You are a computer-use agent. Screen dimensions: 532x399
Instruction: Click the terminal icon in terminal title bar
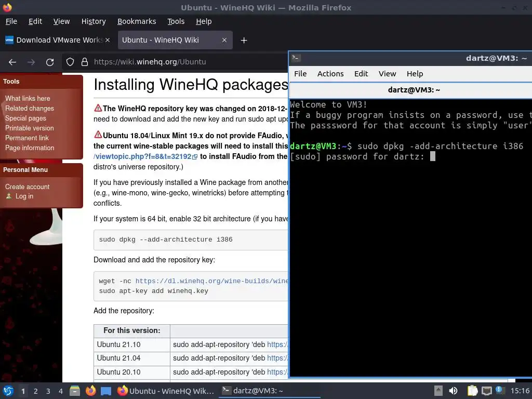[296, 58]
